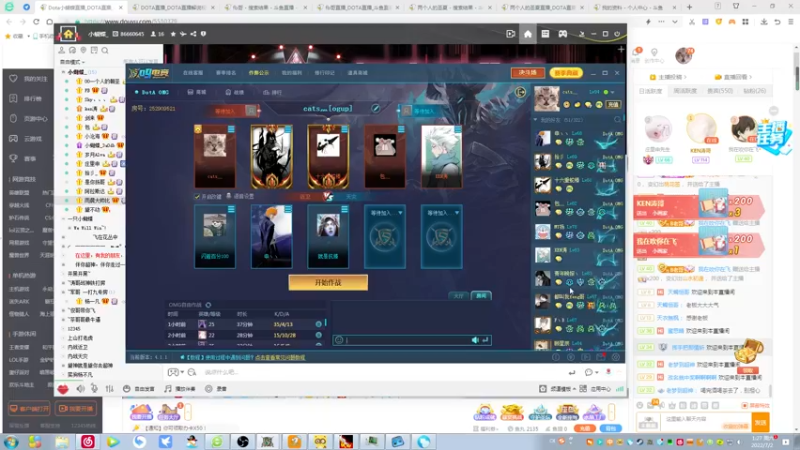Toggle the online status dot next to cats name

pos(606,92)
